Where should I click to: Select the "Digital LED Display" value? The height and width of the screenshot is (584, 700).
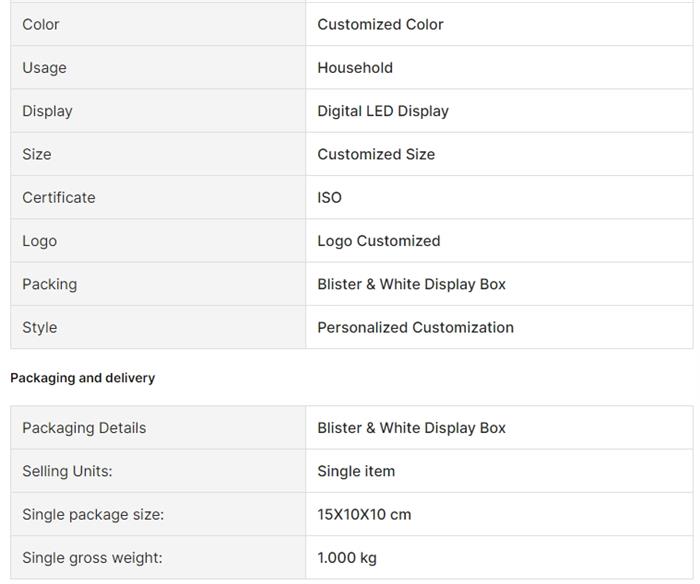pos(383,111)
